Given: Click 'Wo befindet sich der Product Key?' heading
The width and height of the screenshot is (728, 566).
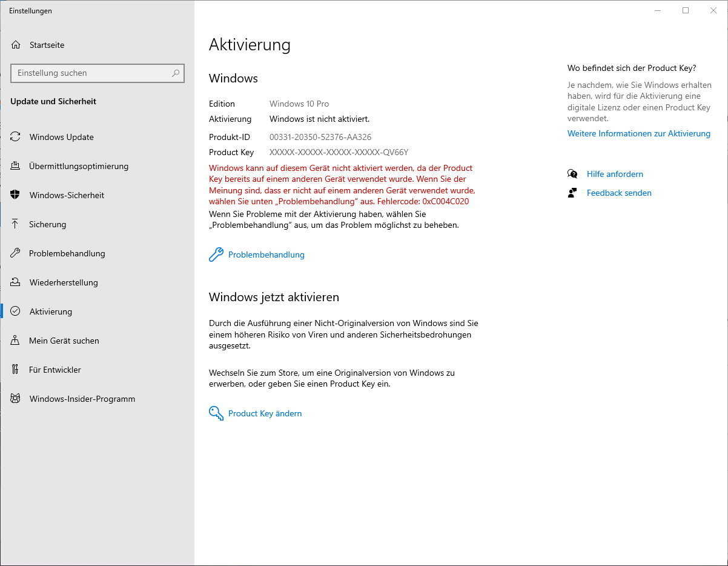Looking at the screenshot, I should point(632,68).
